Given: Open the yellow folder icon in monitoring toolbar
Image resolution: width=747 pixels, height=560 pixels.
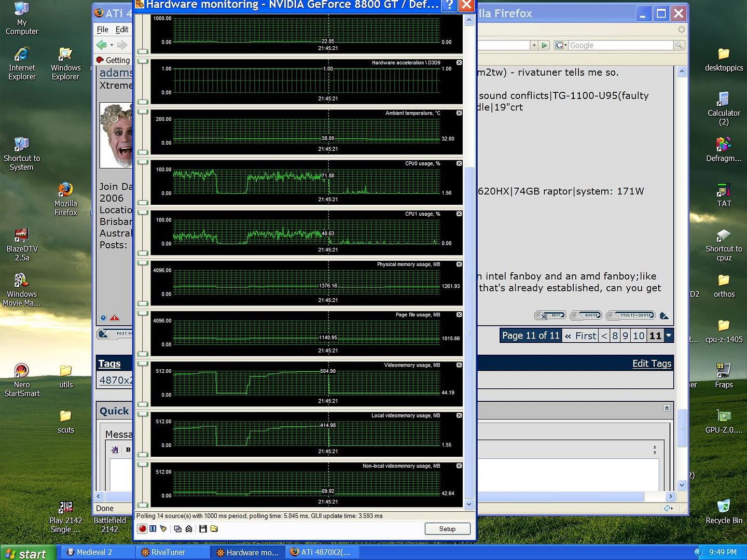Looking at the screenshot, I should tap(214, 529).
